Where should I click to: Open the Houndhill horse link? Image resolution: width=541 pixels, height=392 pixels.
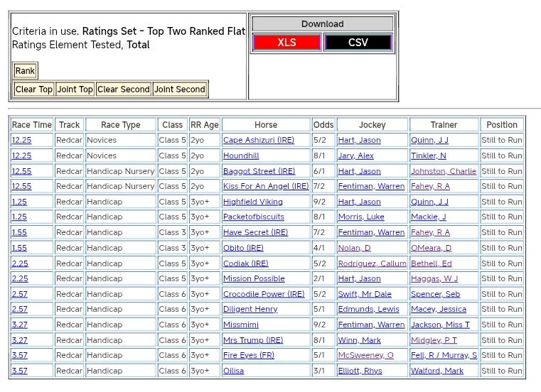coord(241,156)
